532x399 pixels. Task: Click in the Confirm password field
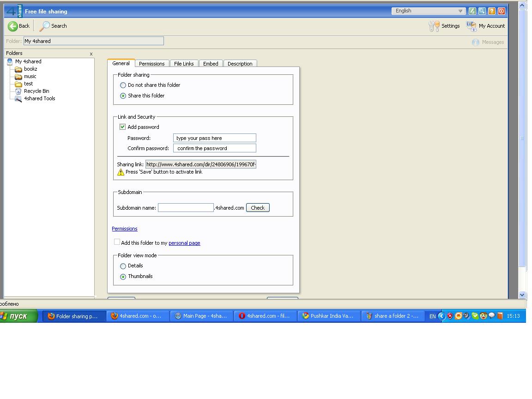coord(214,148)
